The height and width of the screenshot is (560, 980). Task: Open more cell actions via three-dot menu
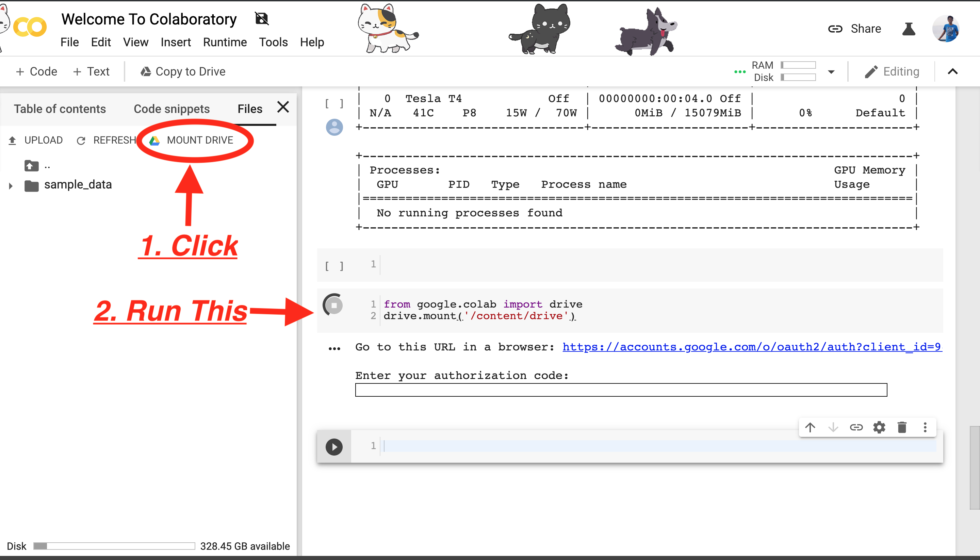[x=925, y=427]
